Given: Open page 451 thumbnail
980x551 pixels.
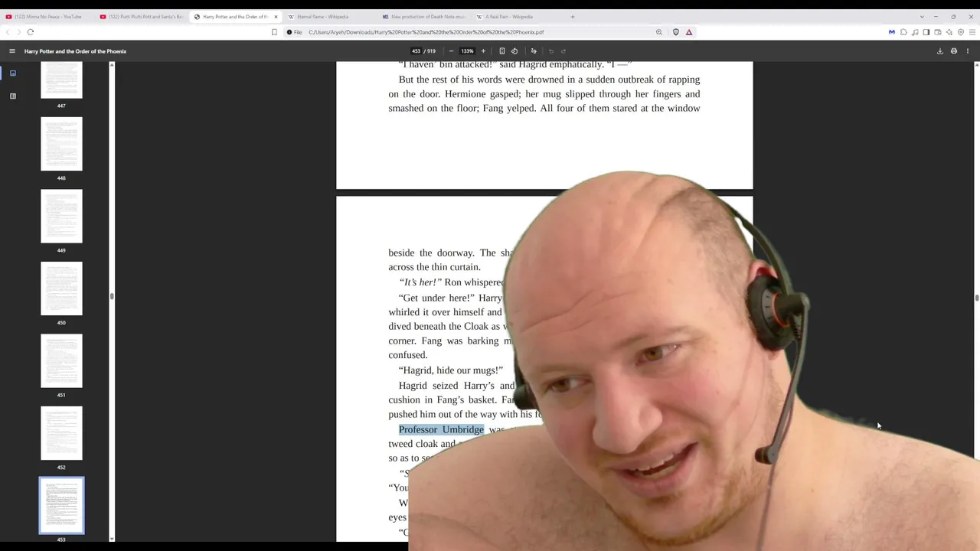Looking at the screenshot, I should click(x=61, y=361).
